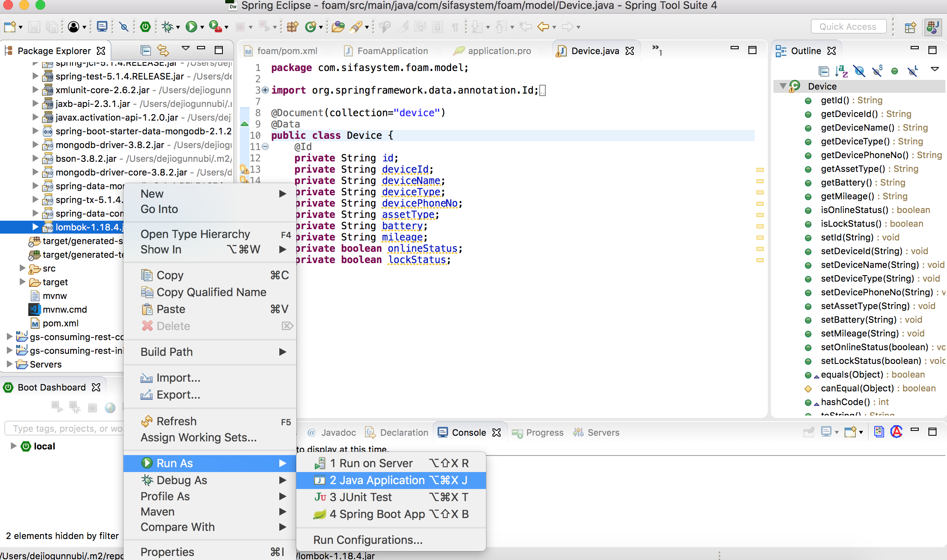Click warning marker on line 13

coord(244,169)
